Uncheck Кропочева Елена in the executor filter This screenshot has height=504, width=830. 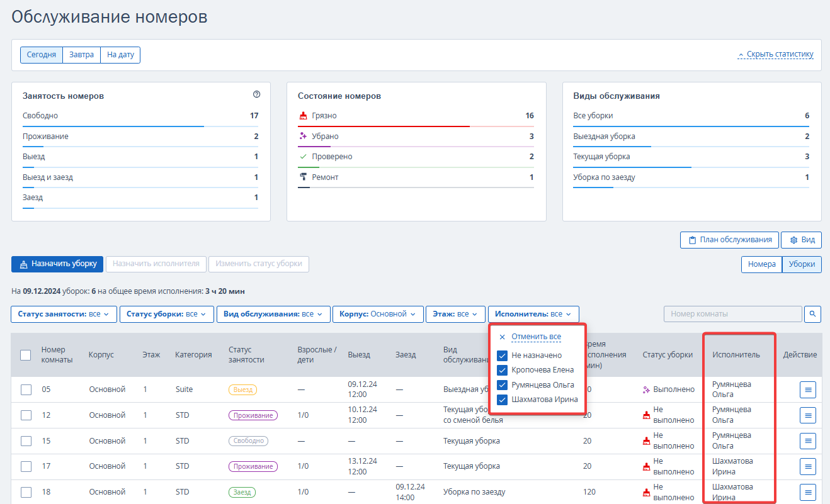pyautogui.click(x=502, y=370)
